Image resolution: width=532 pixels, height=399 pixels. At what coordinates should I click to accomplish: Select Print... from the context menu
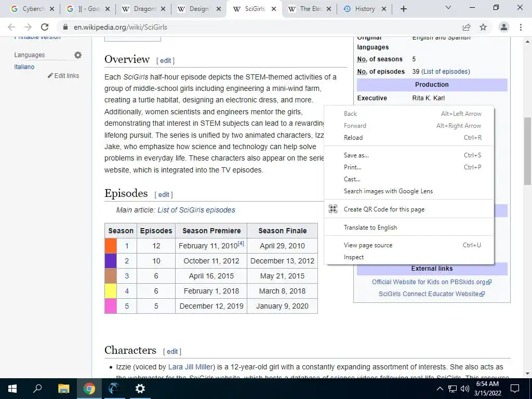(409, 167)
